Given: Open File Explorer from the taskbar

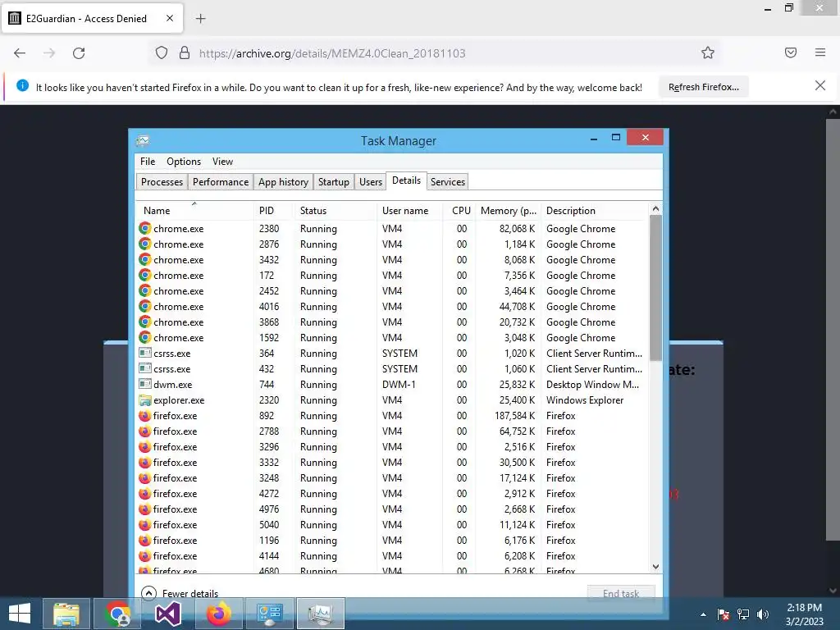Looking at the screenshot, I should pos(66,614).
